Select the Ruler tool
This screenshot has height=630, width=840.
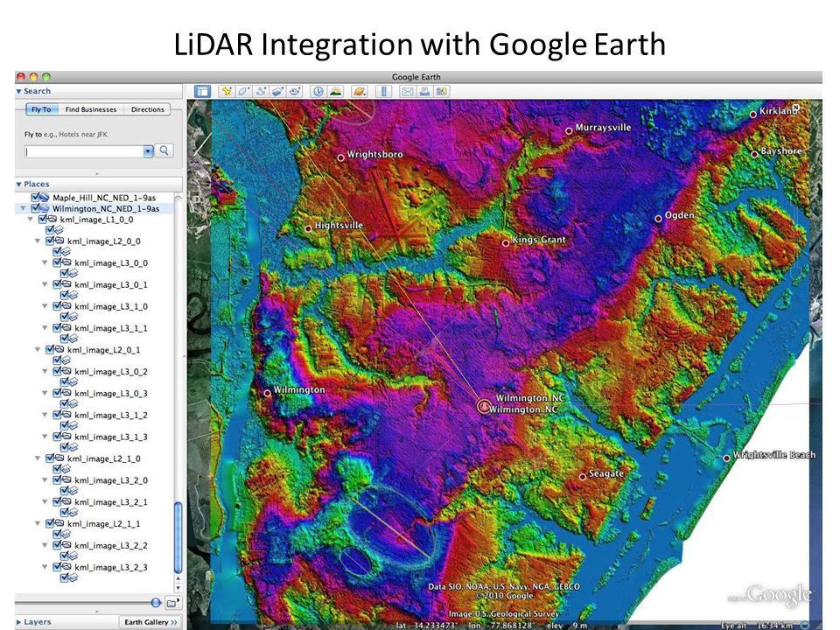coord(383,92)
